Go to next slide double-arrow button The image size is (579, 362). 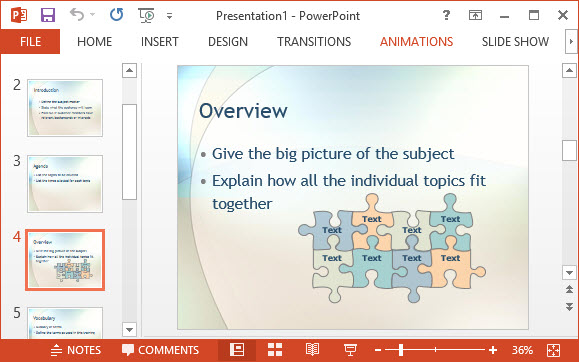point(569,306)
